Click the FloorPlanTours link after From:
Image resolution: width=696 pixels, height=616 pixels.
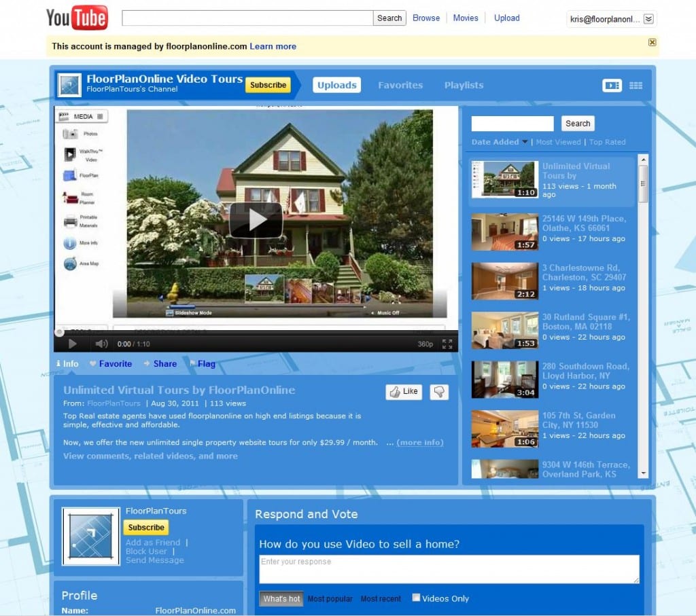pos(114,403)
